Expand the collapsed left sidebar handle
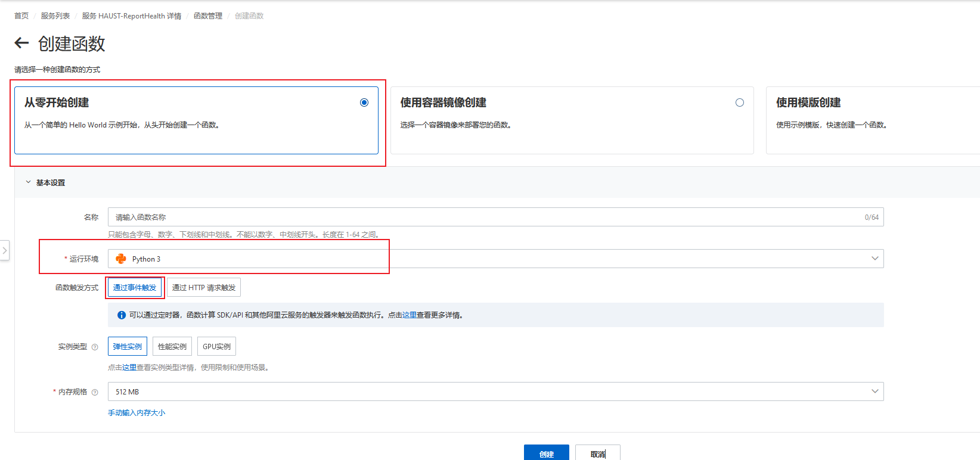Image resolution: width=980 pixels, height=460 pixels. coord(5,250)
